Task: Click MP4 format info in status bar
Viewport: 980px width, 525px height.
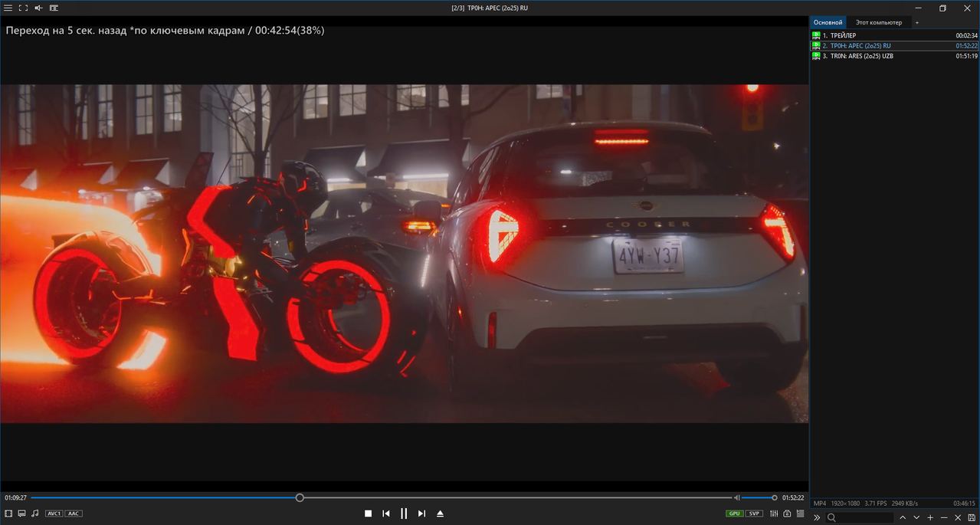Action: pyautogui.click(x=819, y=504)
